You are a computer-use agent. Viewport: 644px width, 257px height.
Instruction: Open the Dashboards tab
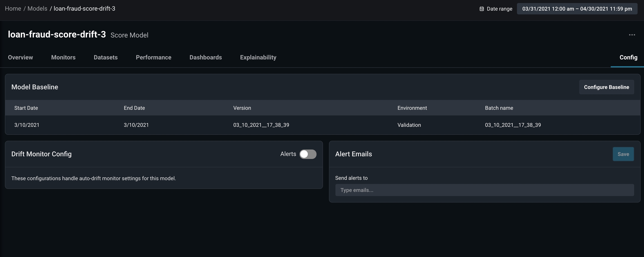coord(205,57)
